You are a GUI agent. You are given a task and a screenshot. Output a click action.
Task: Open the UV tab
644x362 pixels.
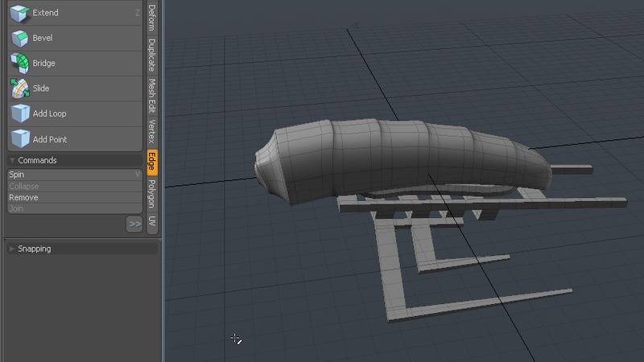click(152, 221)
